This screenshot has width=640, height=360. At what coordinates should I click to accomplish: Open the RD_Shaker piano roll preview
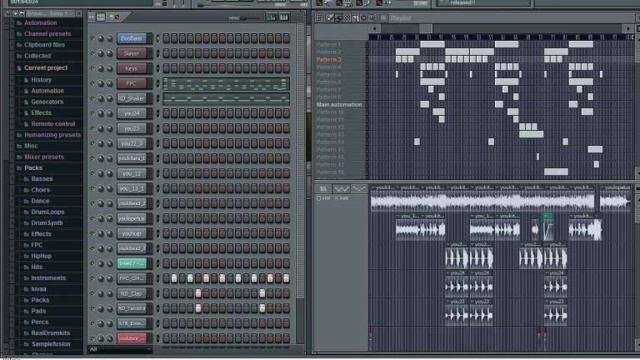click(x=226, y=99)
